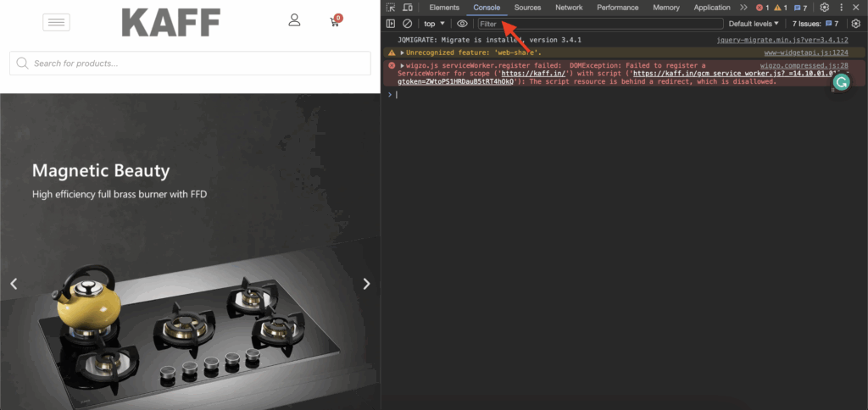
Task: Follow the https://kaff.in/ scope link
Action: (x=532, y=73)
